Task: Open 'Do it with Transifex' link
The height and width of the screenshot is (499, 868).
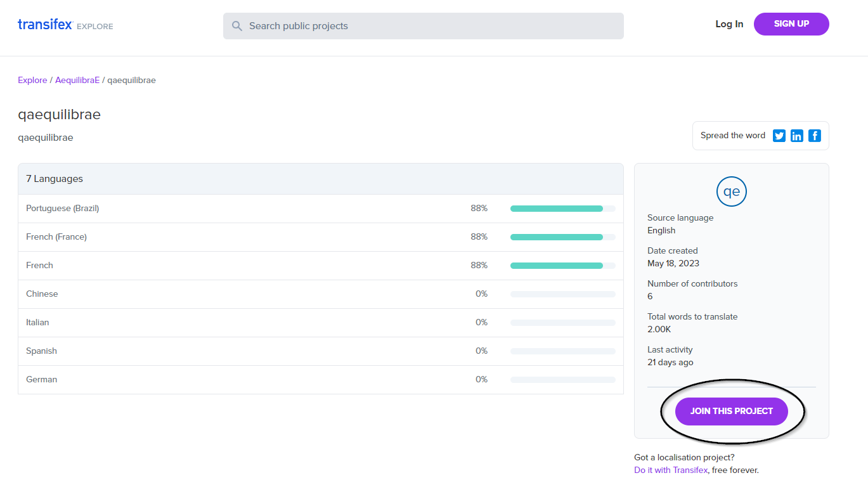Action: [x=671, y=470]
